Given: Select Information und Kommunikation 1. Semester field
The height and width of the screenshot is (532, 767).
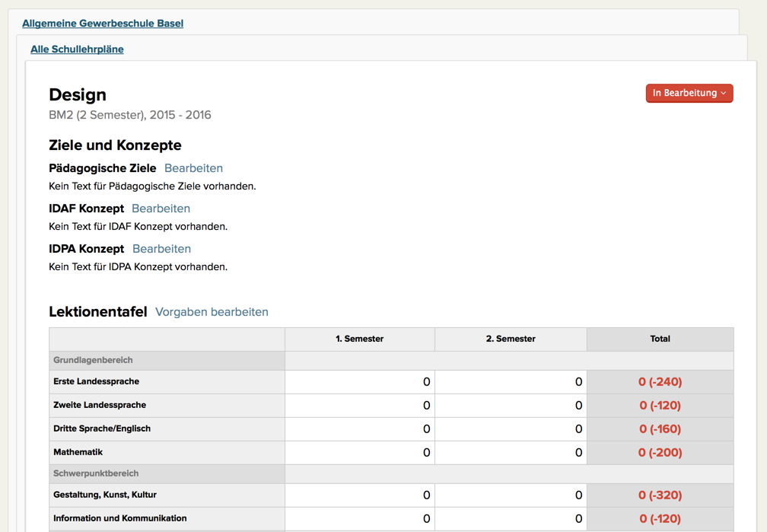Looking at the screenshot, I should pyautogui.click(x=360, y=519).
